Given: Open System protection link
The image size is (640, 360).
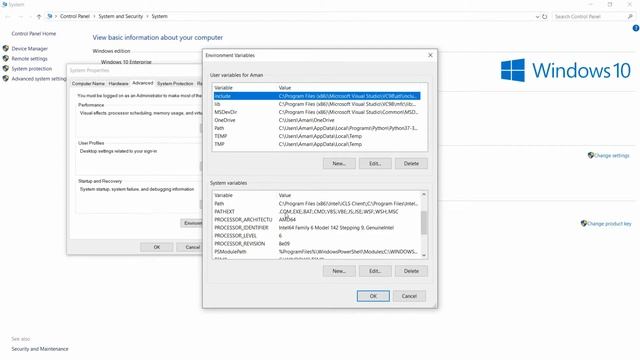Looking at the screenshot, I should (32, 69).
